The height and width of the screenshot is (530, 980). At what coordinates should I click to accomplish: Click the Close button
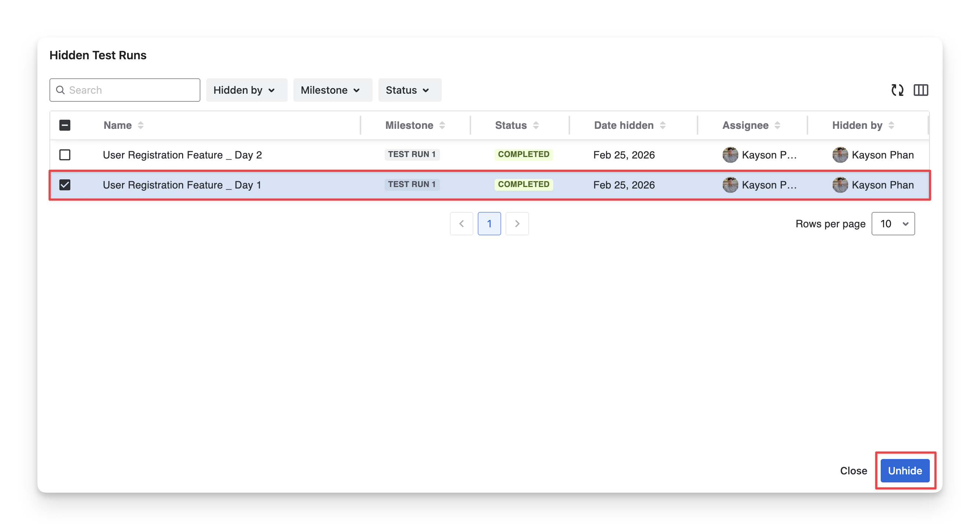pos(853,471)
